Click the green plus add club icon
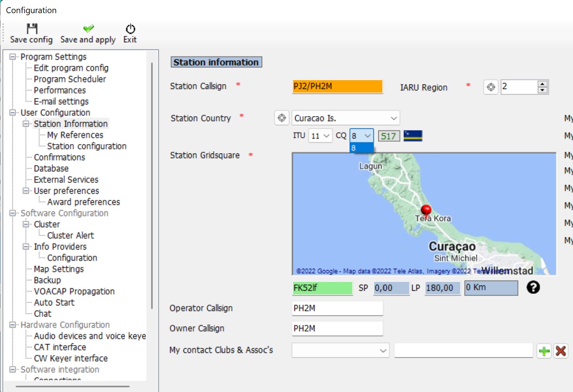Screen dimensions: 573x392 [544, 351]
